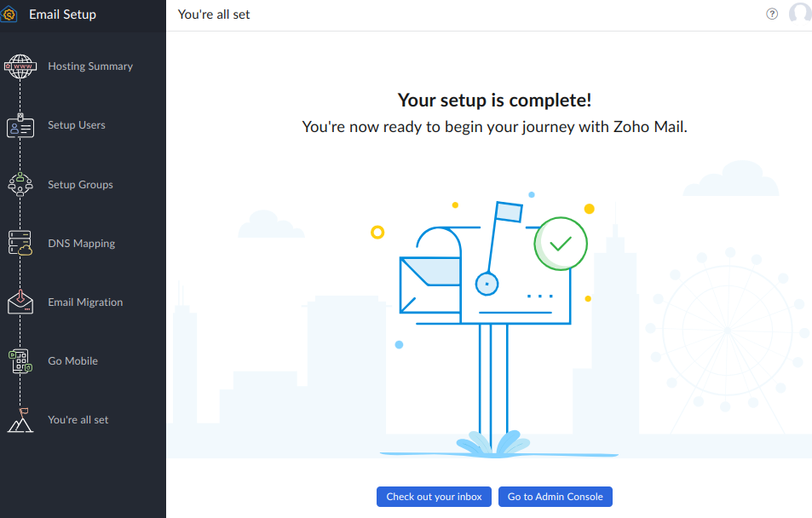
Task: Open the Go Mobile step
Action: [x=72, y=361]
